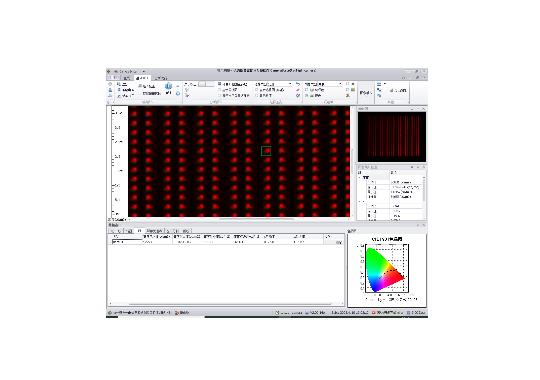The height and width of the screenshot is (380, 540).
Task: Switch to the wide tab in results panel
Action: coord(154,231)
